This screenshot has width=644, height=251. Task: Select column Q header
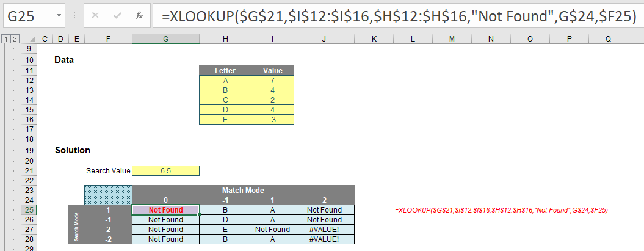[608, 38]
